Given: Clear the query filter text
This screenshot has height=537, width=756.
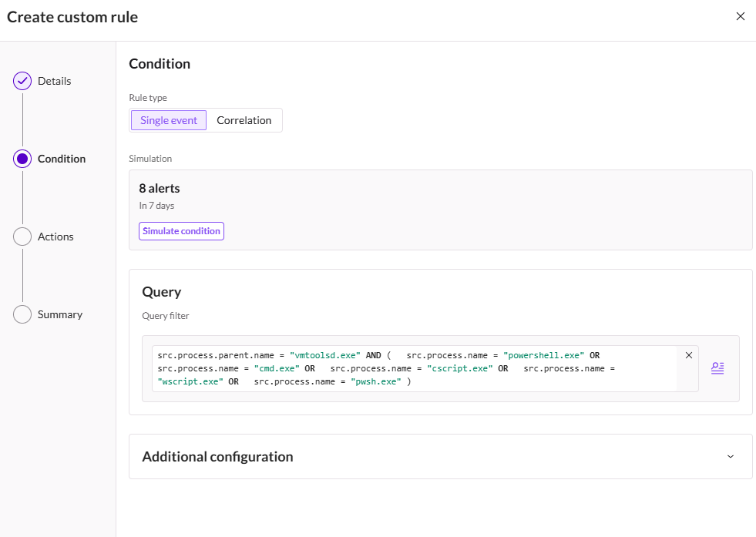Looking at the screenshot, I should [x=688, y=355].
